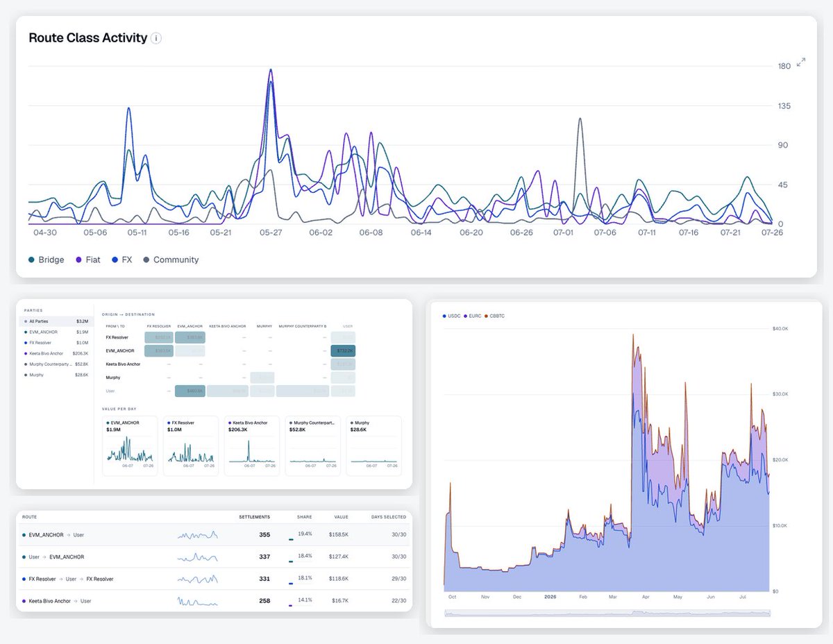Click the MURPHY COUNTERPARTY B column header
Image resolution: width=833 pixels, height=644 pixels.
coord(303,325)
